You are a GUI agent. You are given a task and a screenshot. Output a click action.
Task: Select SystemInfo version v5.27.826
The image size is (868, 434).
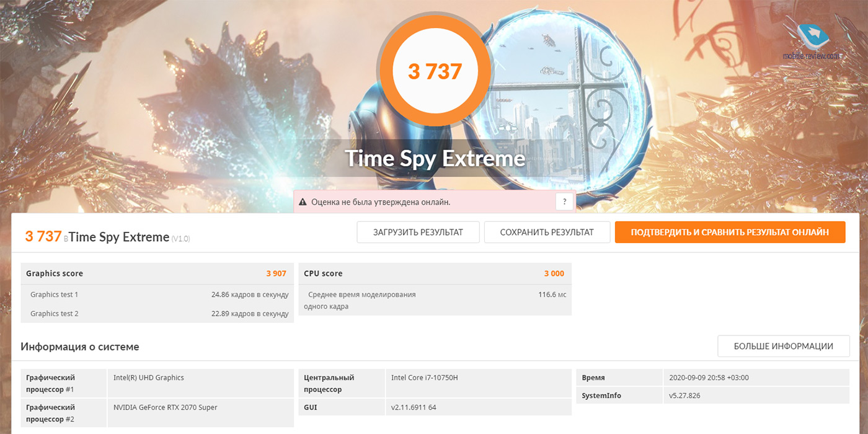(684, 396)
